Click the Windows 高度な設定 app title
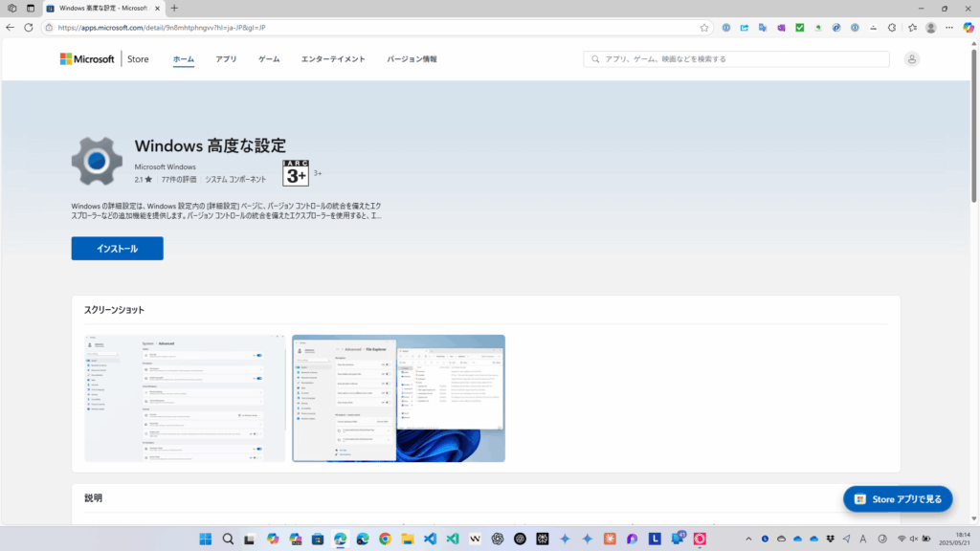980x551 pixels. pyautogui.click(x=210, y=145)
